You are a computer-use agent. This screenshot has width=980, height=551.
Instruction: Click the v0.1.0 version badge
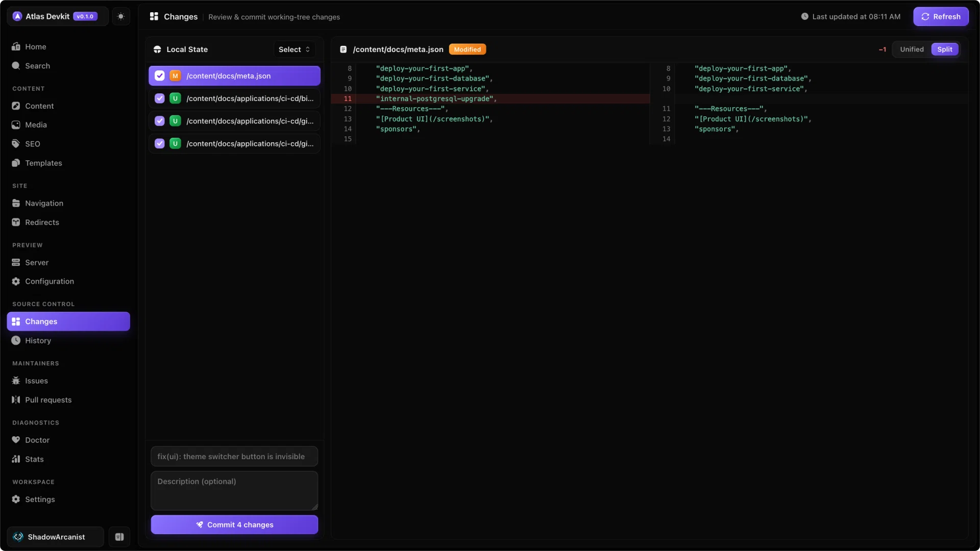85,16
